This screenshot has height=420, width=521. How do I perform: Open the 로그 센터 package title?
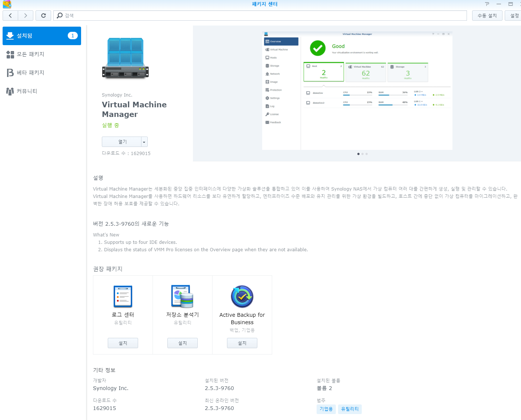click(x=123, y=315)
